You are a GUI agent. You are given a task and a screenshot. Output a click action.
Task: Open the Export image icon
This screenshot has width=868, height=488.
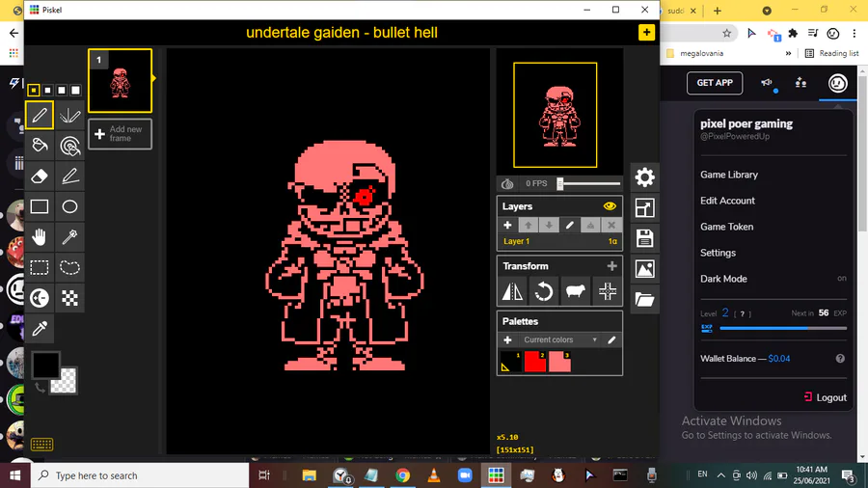[644, 269]
